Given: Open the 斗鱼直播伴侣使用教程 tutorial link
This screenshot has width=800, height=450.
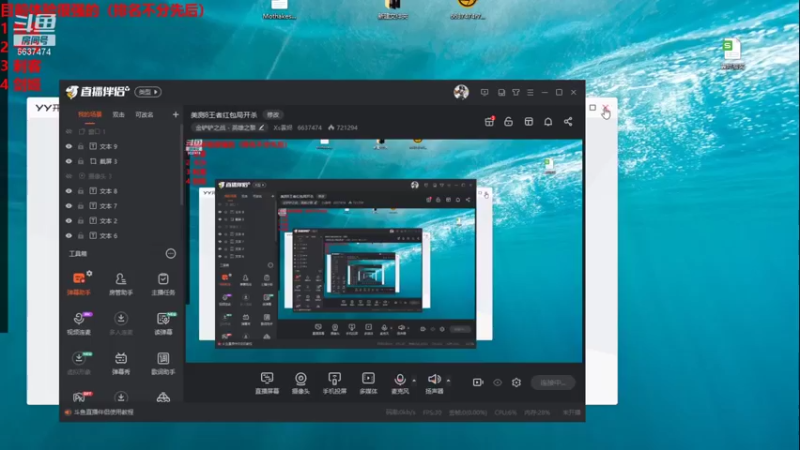Looking at the screenshot, I should tap(104, 412).
